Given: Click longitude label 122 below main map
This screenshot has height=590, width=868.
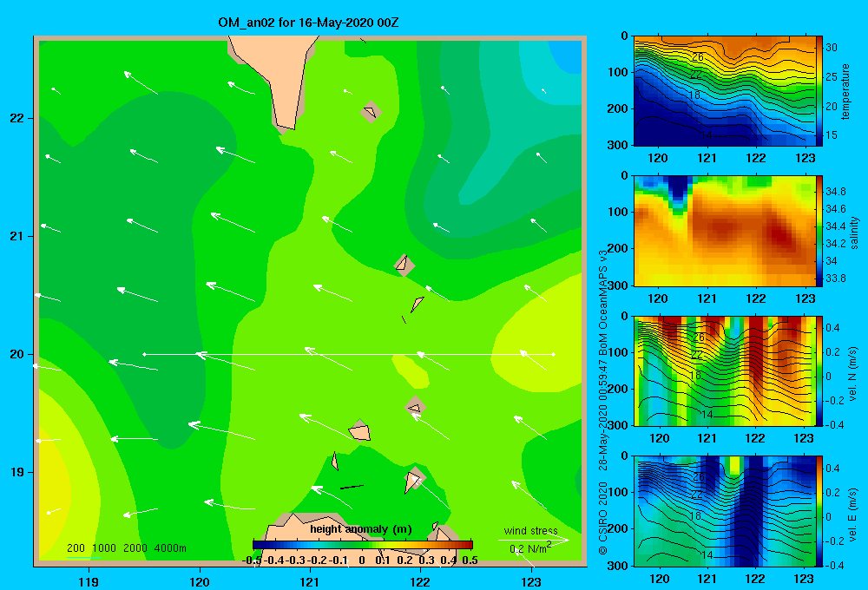Looking at the screenshot, I should click(420, 581).
